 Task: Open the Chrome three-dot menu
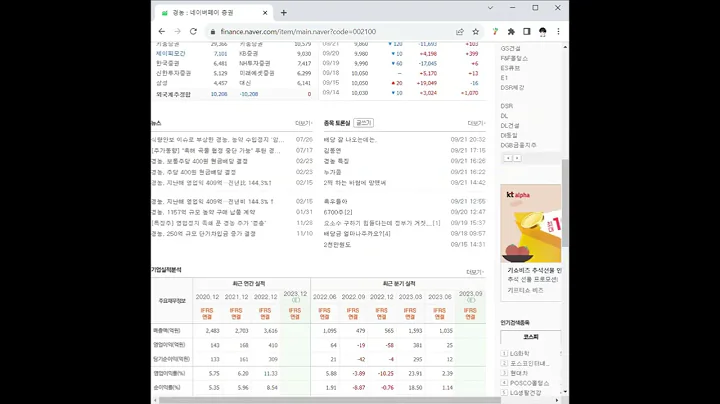(558, 32)
